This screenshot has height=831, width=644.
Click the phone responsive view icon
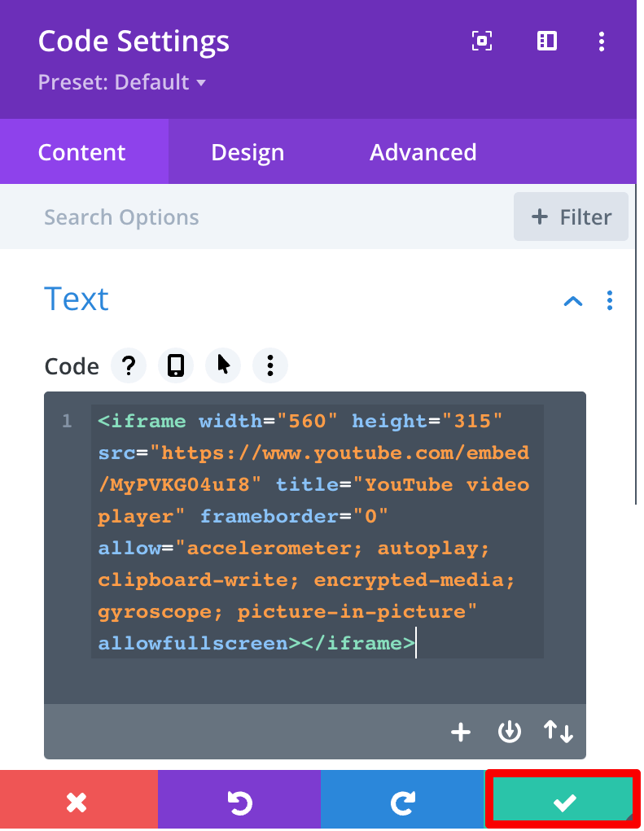coord(175,366)
